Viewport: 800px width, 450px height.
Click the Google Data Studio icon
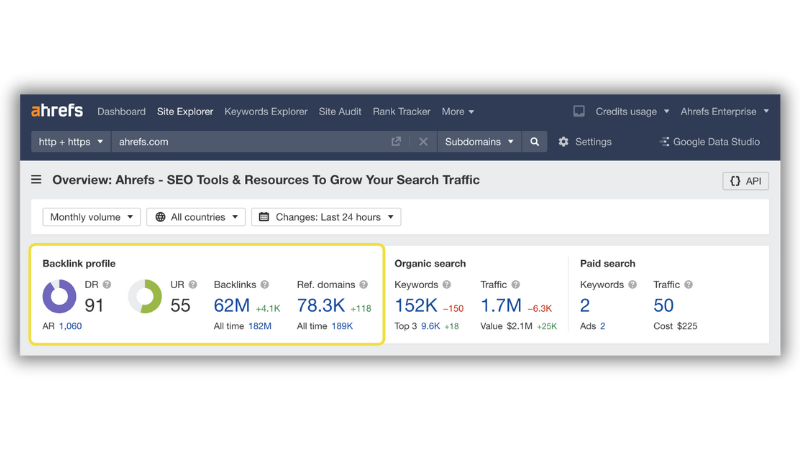point(664,142)
